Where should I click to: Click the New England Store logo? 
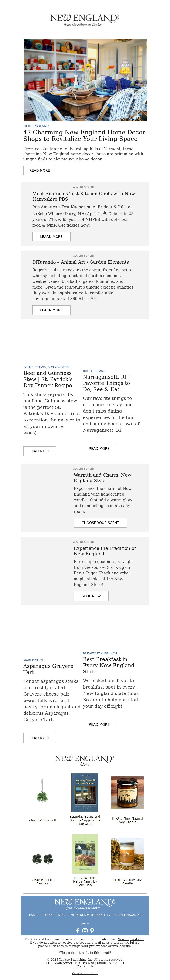[85, 760]
